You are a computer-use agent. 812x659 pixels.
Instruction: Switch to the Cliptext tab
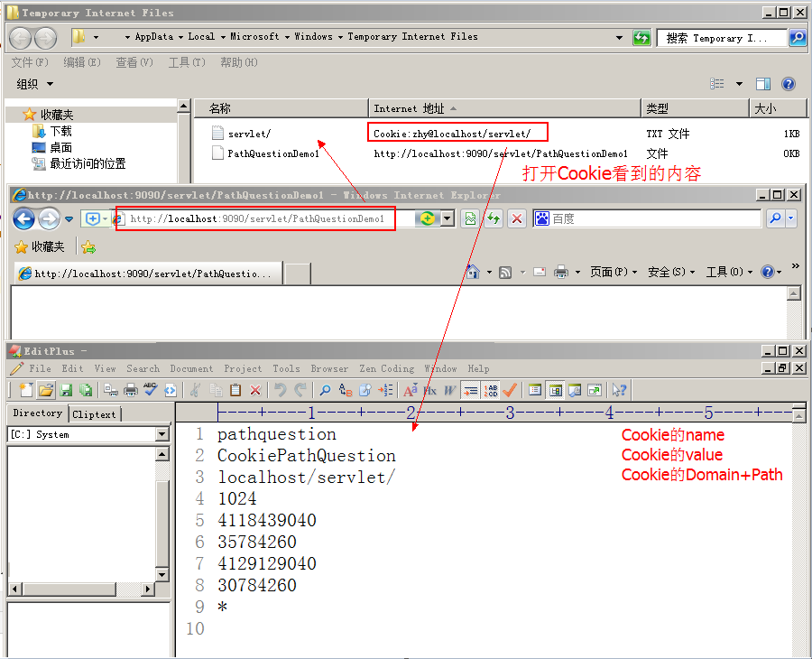pyautogui.click(x=94, y=414)
